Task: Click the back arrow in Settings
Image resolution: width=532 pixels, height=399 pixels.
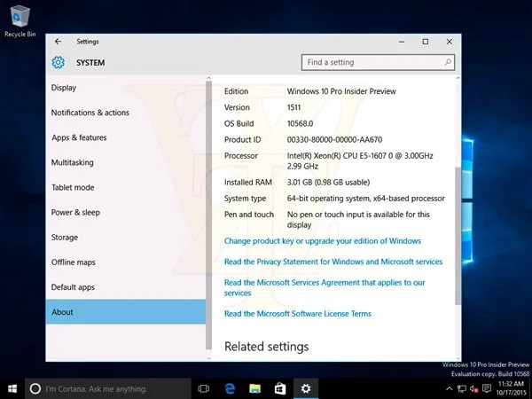Action: (x=58, y=42)
